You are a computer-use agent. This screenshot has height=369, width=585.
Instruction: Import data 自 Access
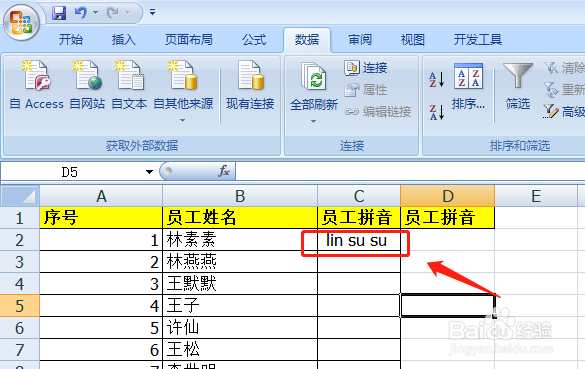click(37, 85)
